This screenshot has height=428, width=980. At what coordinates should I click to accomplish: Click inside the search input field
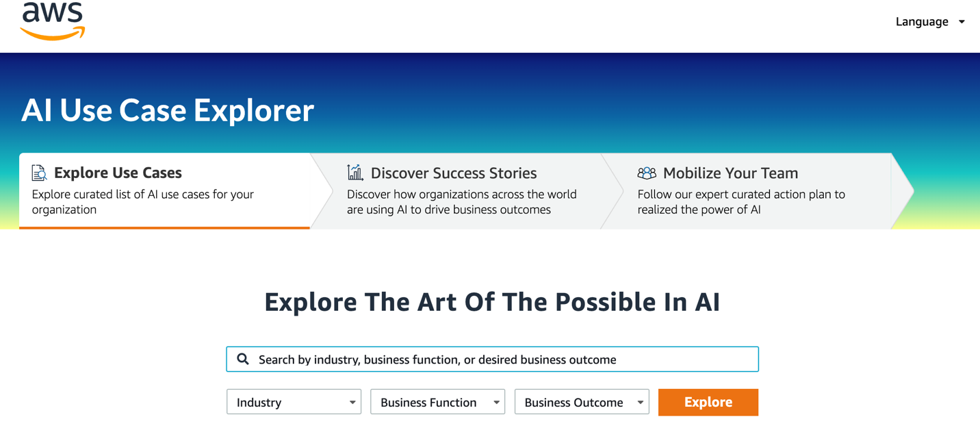coord(493,359)
